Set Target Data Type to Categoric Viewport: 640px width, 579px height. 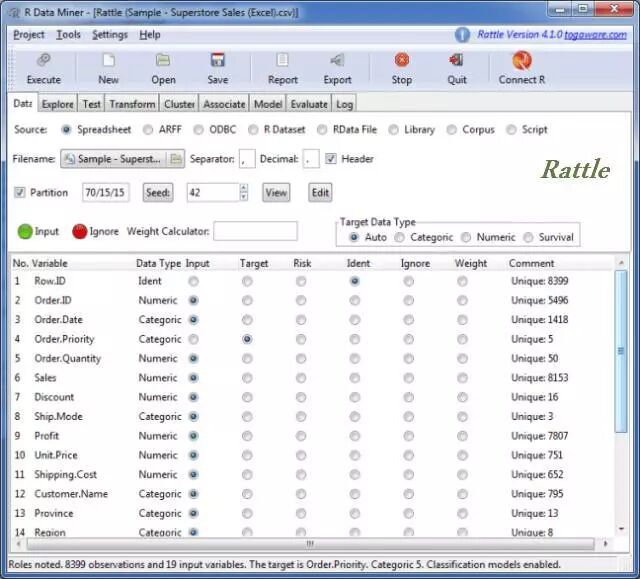400,237
